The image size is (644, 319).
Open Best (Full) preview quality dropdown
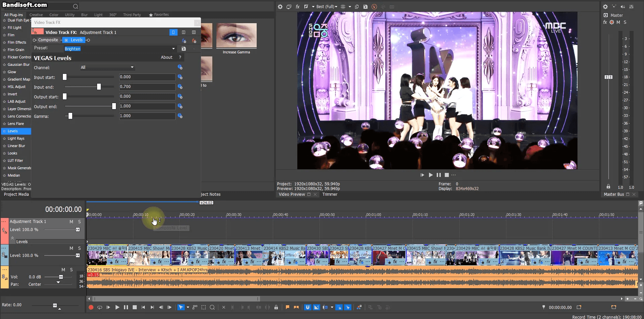point(327,7)
